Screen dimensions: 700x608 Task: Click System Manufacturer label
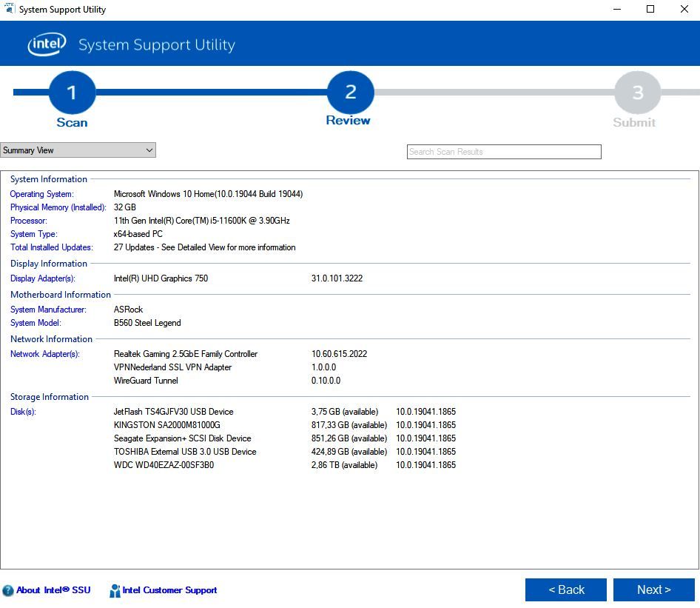[x=48, y=310]
